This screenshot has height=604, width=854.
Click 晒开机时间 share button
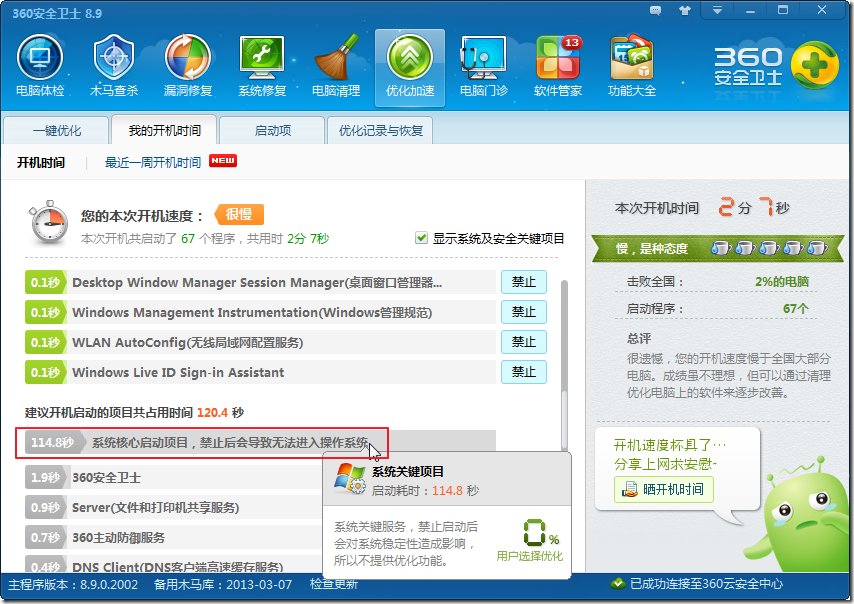[663, 489]
